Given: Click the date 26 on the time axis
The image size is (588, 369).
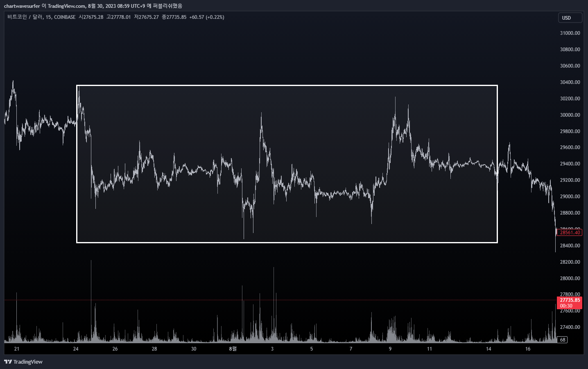Looking at the screenshot, I should tap(115, 349).
